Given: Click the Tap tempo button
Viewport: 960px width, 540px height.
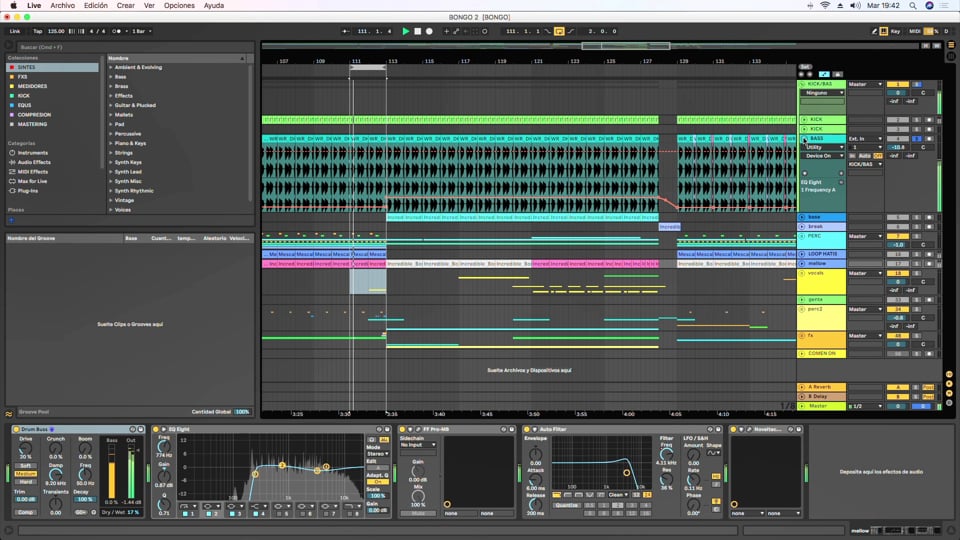Looking at the screenshot, I should tap(38, 31).
